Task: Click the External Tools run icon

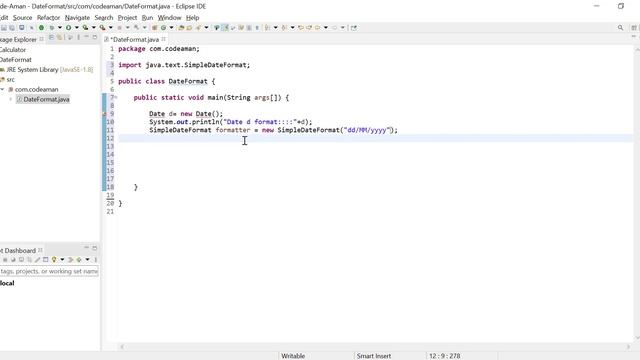Action: (x=102, y=28)
